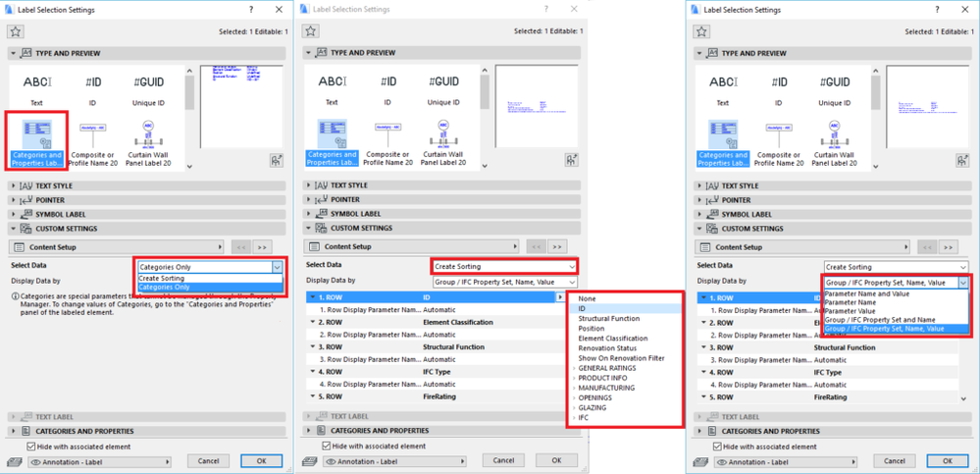Select 1. ROW ID entry in middle dialog
980x474 pixels.
click(x=435, y=297)
